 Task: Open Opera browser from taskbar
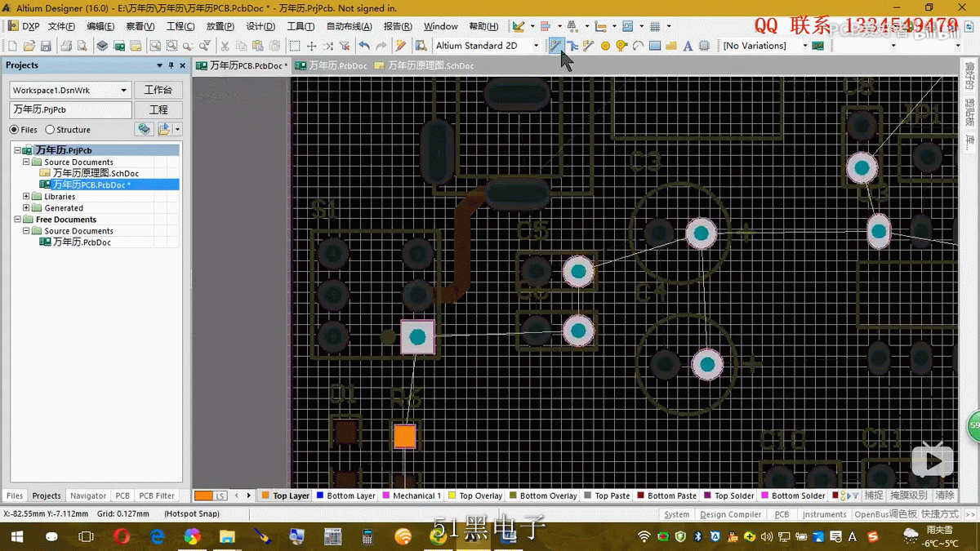click(122, 536)
